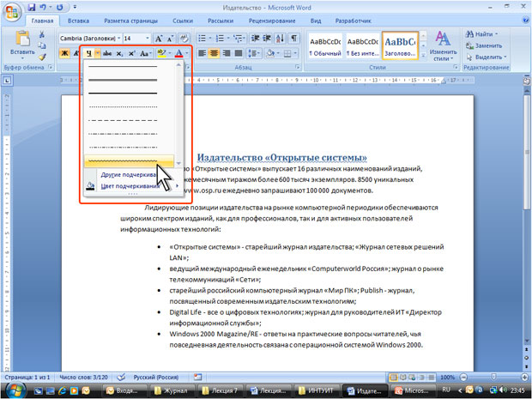Toggle Bold (Ж) formatting

point(64,53)
